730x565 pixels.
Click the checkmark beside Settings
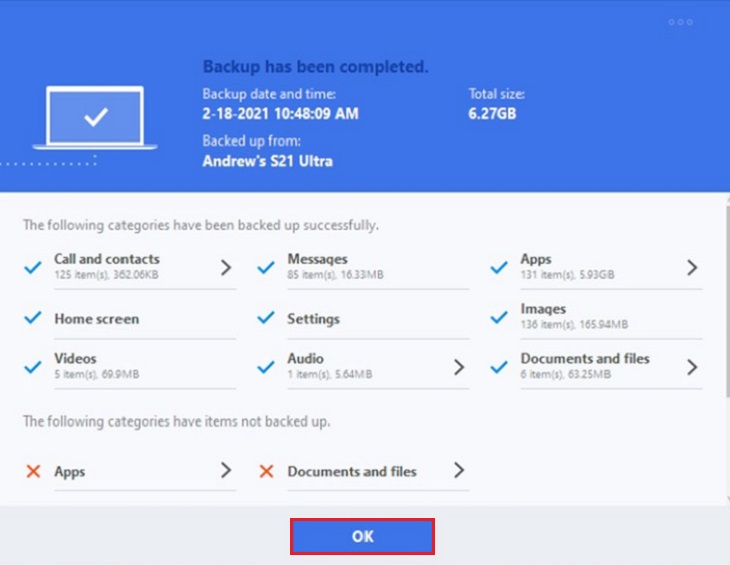point(266,317)
